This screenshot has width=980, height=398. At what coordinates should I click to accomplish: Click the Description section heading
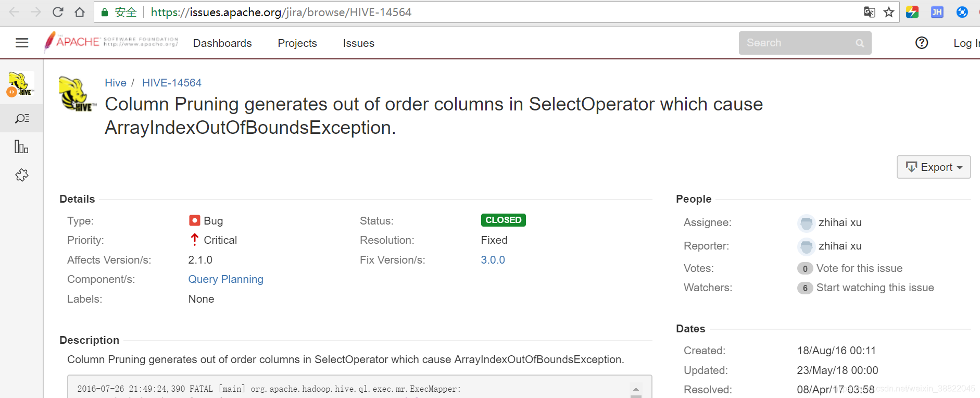pos(90,340)
